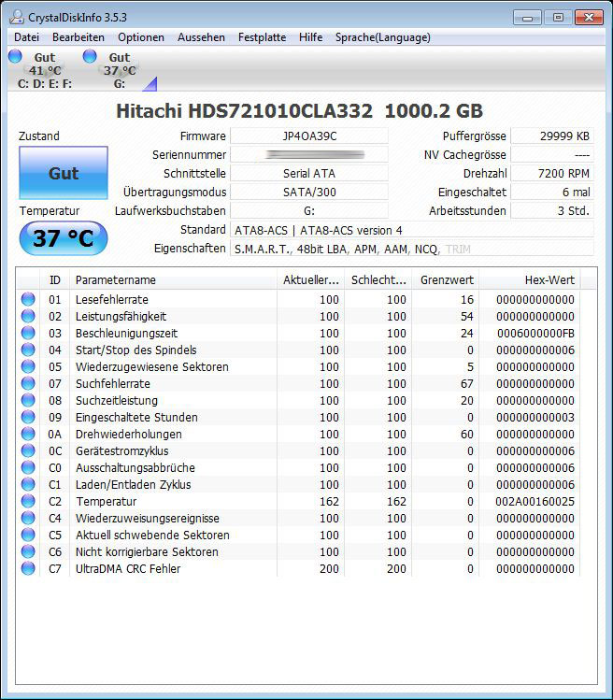The width and height of the screenshot is (613, 700).
Task: Click the status orb for Eingeschaltete Stunden
Action: coord(28,417)
